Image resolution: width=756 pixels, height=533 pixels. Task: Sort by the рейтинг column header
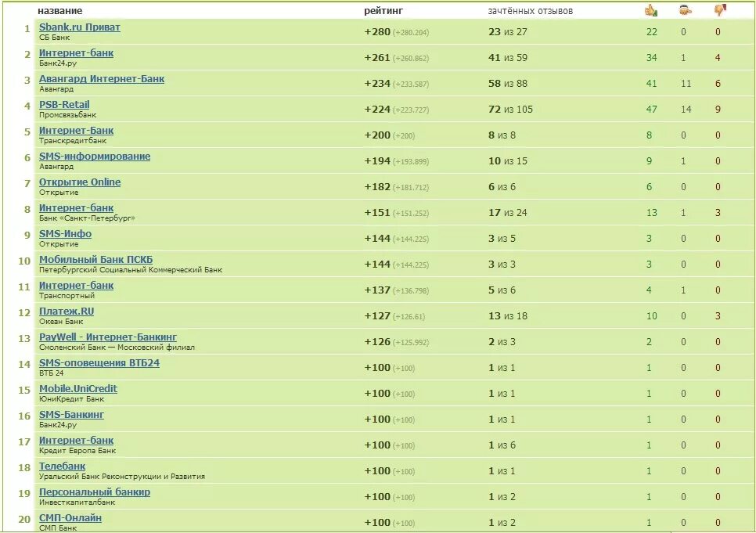[x=383, y=11]
